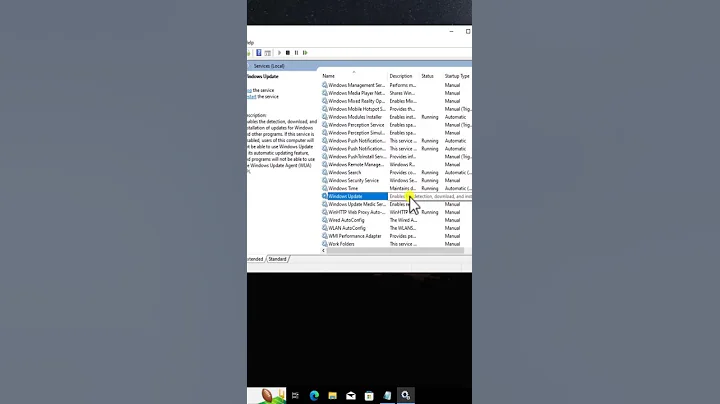
Task: Select the WMI Performance Adapter service name
Action: [x=355, y=236]
